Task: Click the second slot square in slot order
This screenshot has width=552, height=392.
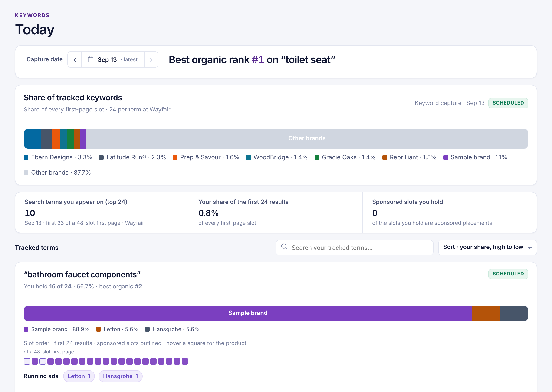Action: coord(35,361)
